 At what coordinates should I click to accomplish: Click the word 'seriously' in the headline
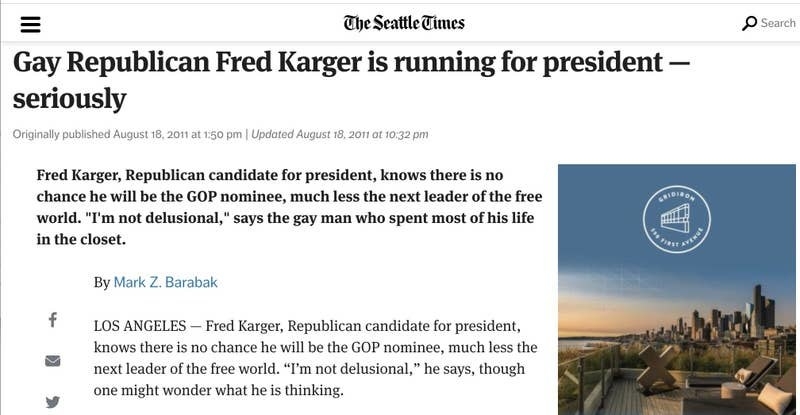tap(69, 99)
